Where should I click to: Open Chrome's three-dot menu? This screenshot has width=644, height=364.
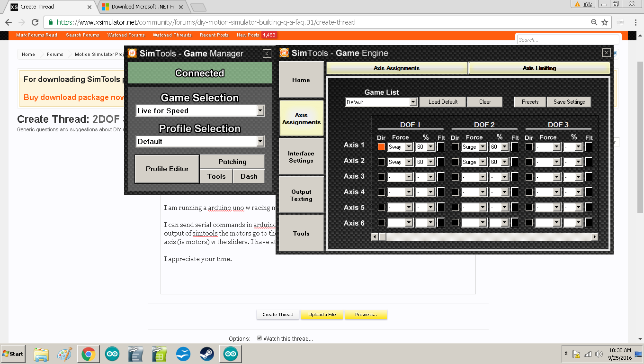(635, 22)
